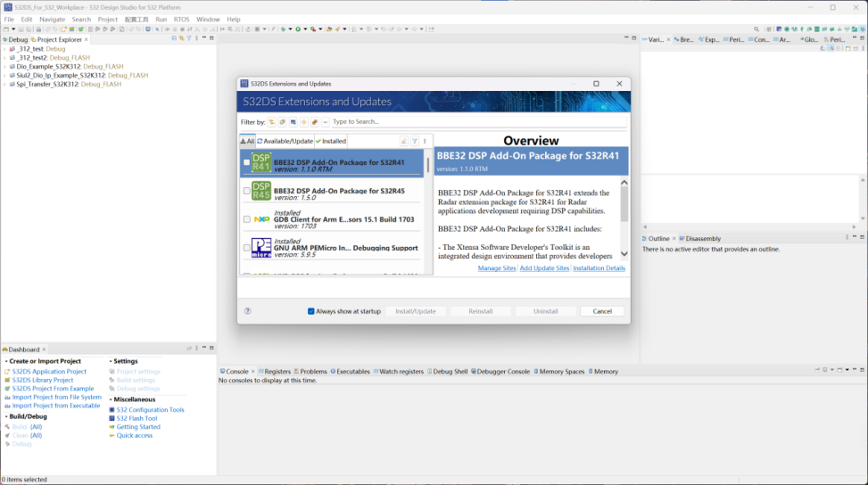Click the Link with Editor icon in Project Explorer

(181, 38)
